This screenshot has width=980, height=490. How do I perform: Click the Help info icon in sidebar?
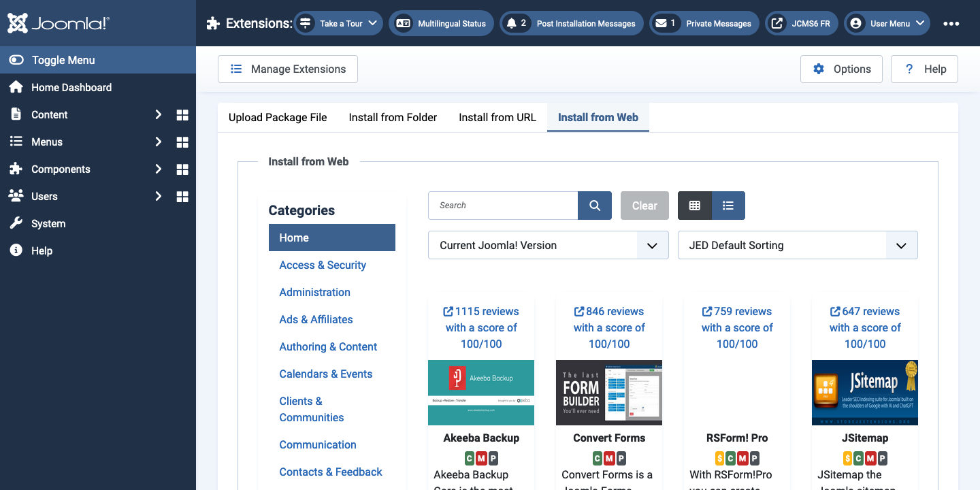tap(16, 250)
